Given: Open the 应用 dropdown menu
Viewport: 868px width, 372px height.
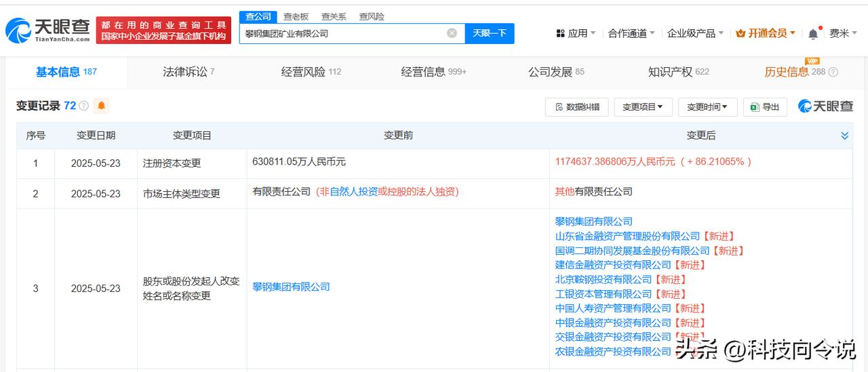Looking at the screenshot, I should point(576,33).
